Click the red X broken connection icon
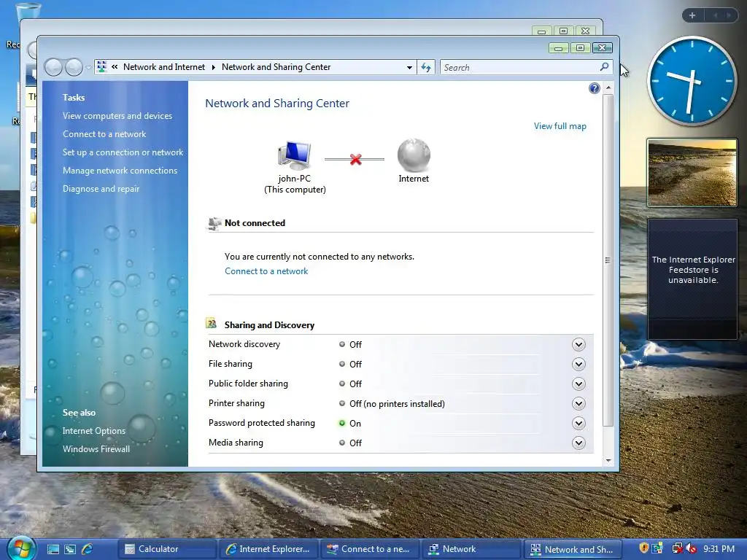Viewport: 747px width, 560px height. coord(355,160)
